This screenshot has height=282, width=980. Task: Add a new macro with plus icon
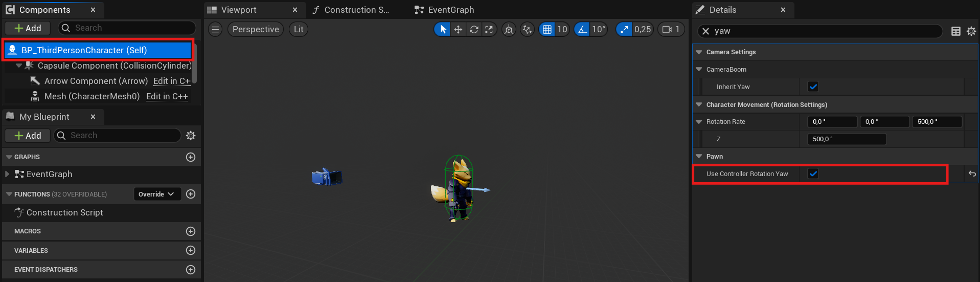pyautogui.click(x=191, y=231)
